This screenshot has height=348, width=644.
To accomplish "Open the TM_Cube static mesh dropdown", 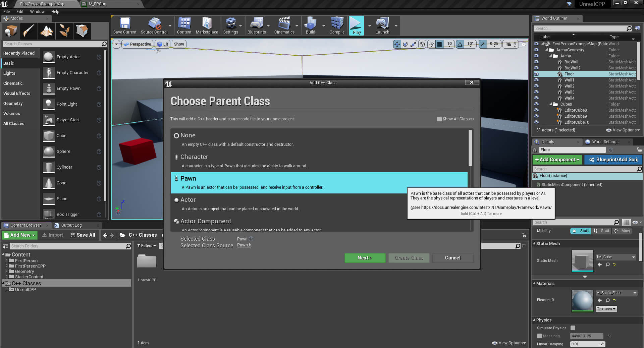I will (x=616, y=257).
